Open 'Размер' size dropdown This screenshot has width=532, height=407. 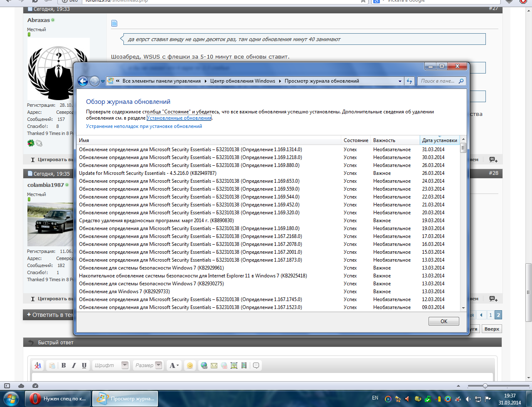pyautogui.click(x=148, y=365)
